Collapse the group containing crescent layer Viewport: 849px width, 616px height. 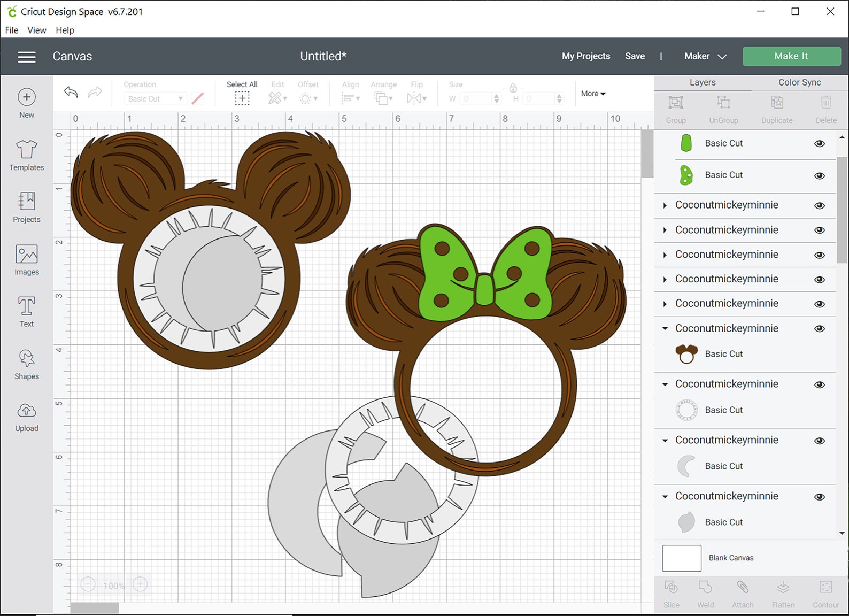tap(665, 441)
